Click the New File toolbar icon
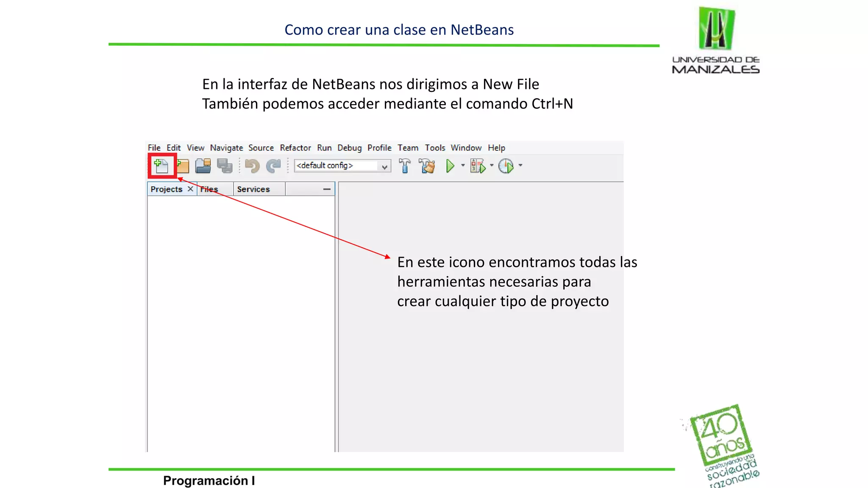 161,166
